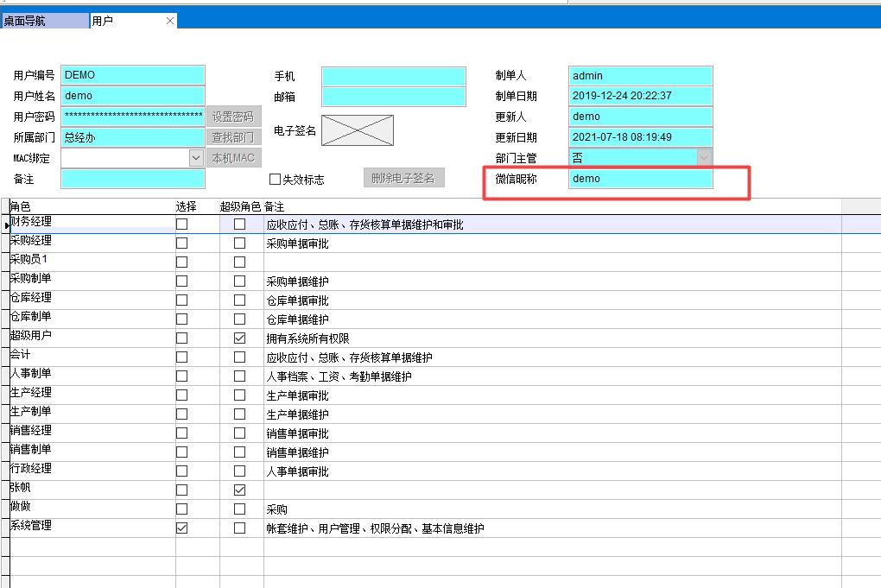Click the 电子签名 image placeholder
The image size is (881, 588).
(x=357, y=130)
